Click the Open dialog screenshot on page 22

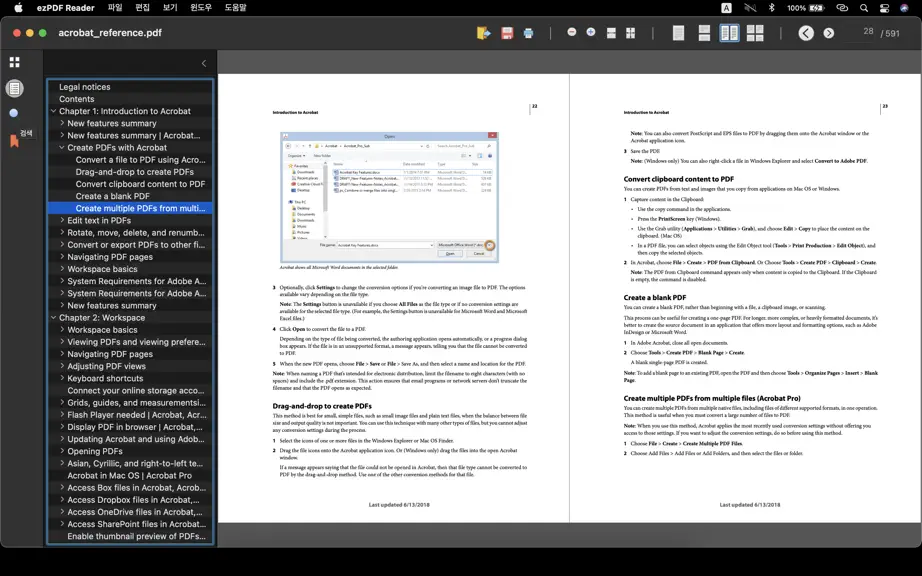389,197
